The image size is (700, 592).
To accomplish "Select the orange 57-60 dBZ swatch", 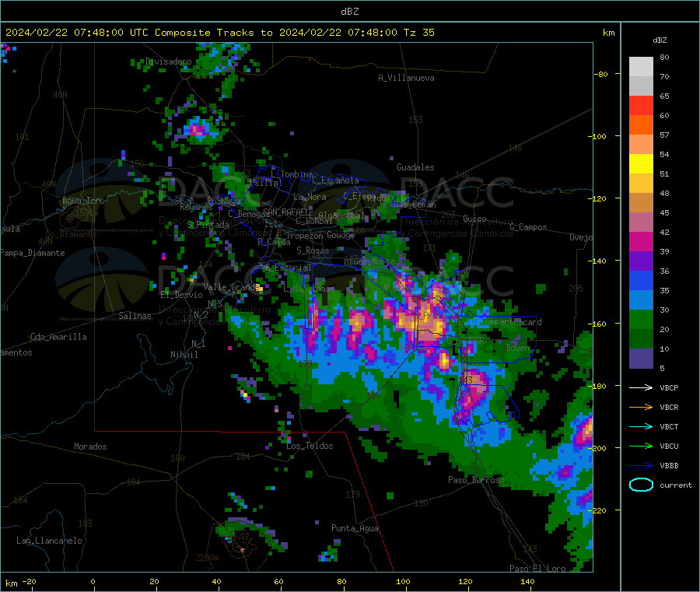I will coord(641,125).
